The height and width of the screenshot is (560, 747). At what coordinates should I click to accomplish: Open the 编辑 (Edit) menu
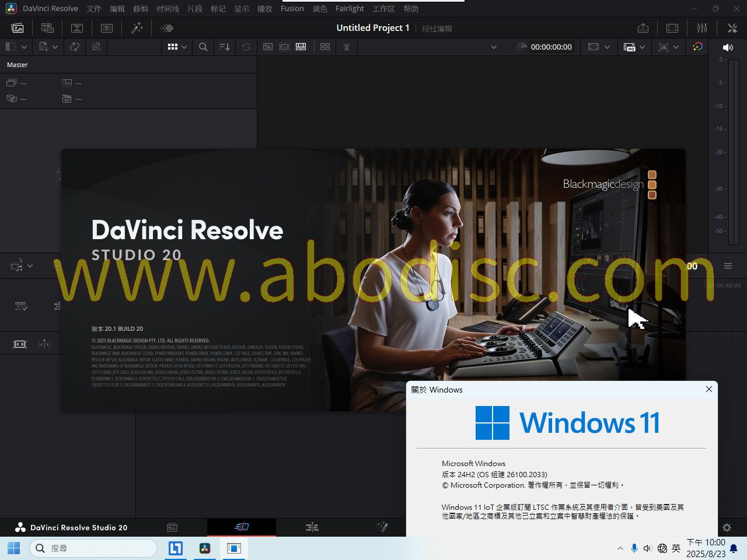click(x=117, y=9)
